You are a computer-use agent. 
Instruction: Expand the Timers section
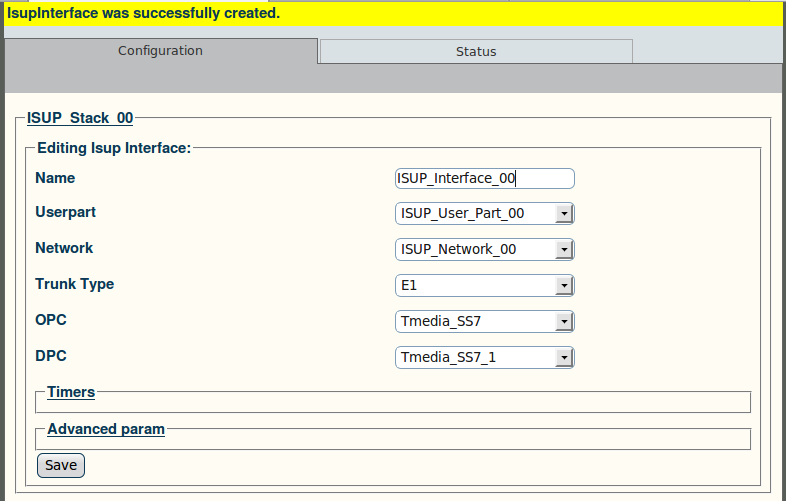tap(71, 392)
